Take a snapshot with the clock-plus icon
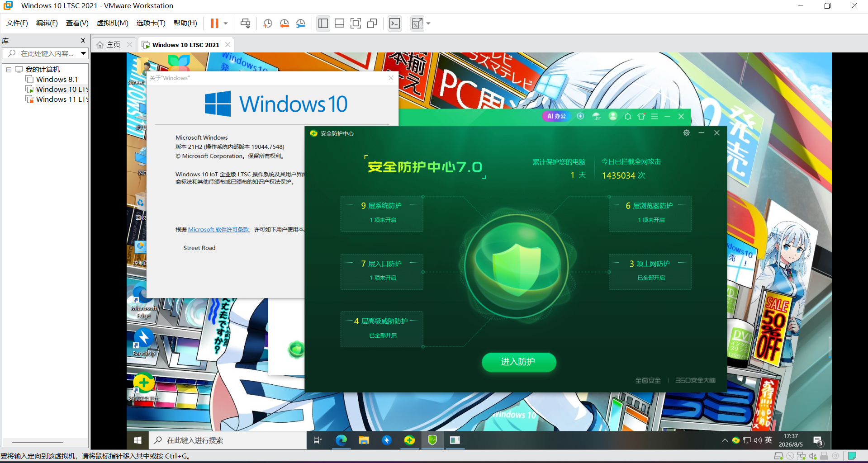The image size is (868, 463). 268,23
